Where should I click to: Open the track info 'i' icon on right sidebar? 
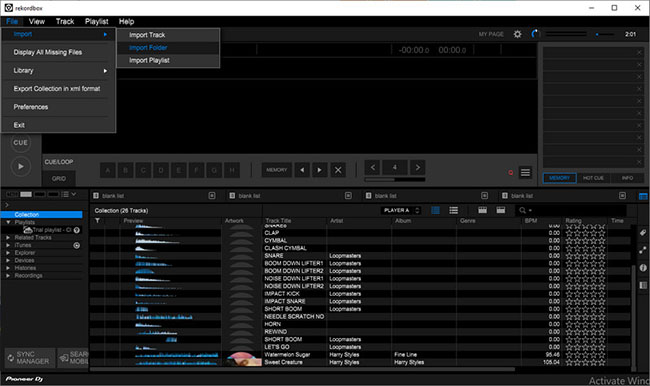click(x=643, y=268)
